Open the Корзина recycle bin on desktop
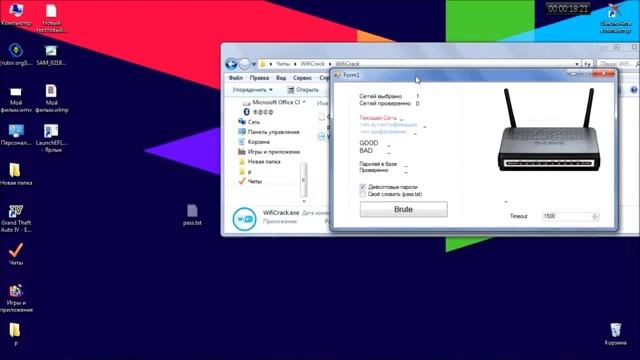The width and height of the screenshot is (640, 360). (x=616, y=334)
